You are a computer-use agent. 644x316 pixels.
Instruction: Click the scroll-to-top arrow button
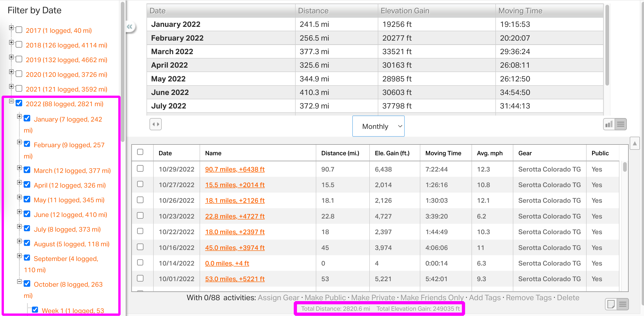click(635, 143)
